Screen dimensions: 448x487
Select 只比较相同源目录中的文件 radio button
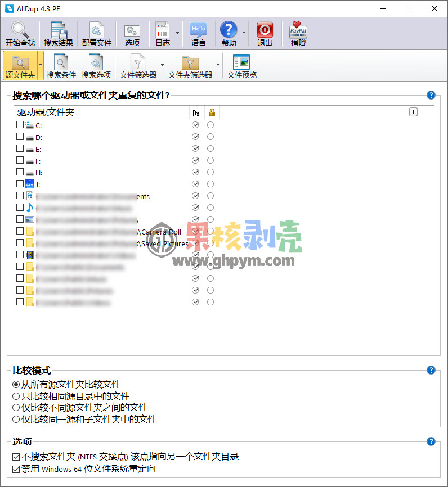[16, 396]
